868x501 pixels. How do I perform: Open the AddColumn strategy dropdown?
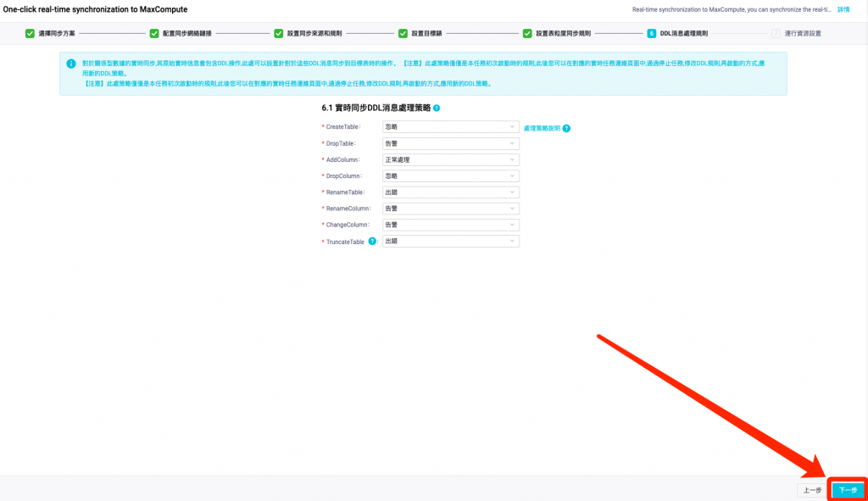pos(451,159)
